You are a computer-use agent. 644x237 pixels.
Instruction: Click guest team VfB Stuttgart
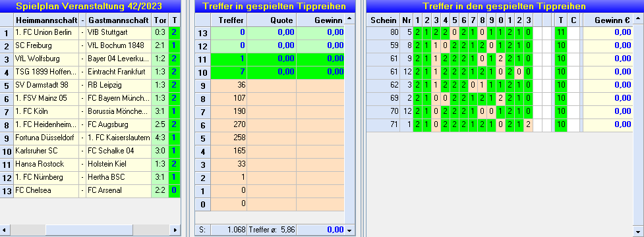coord(119,33)
